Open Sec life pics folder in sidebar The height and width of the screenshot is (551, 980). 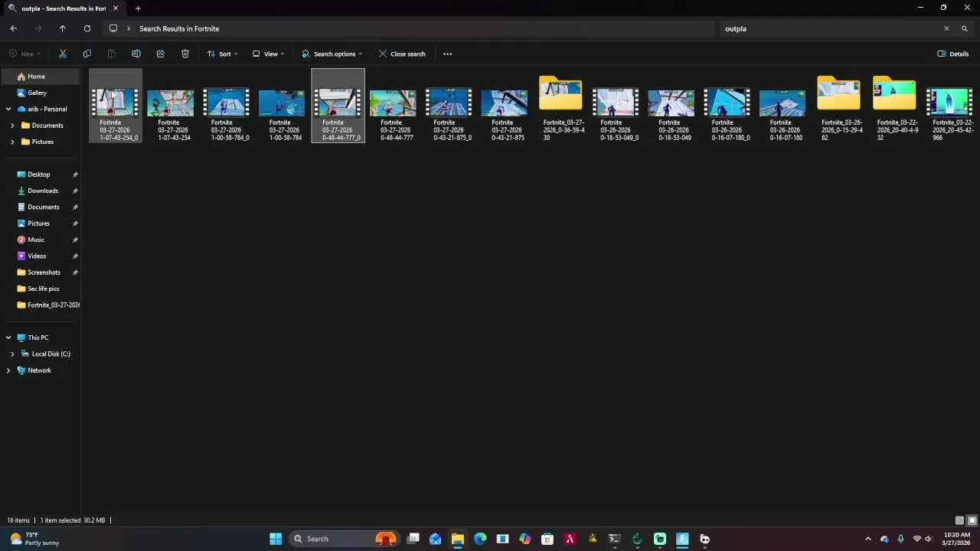(40, 289)
